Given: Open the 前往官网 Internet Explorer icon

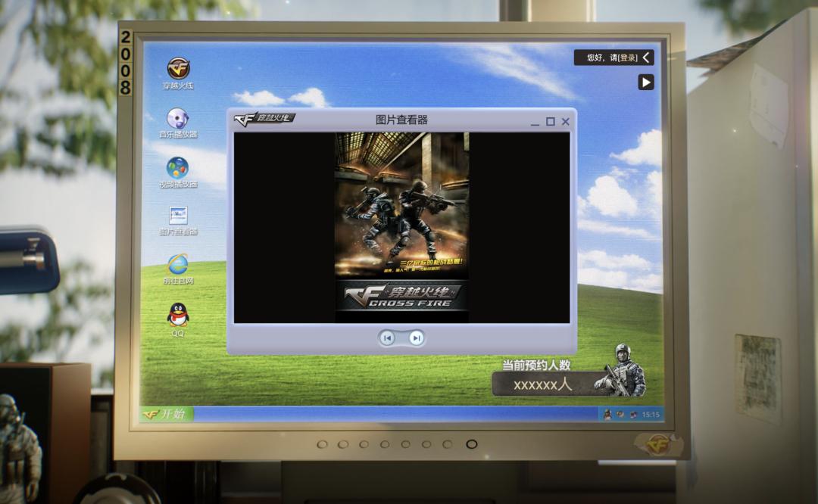Looking at the screenshot, I should (178, 269).
